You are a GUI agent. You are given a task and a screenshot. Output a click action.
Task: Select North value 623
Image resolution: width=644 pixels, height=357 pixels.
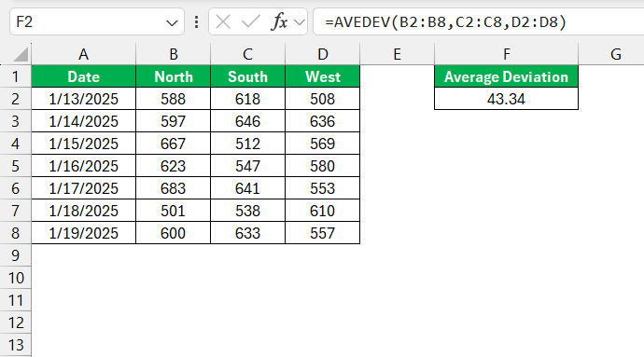point(173,166)
